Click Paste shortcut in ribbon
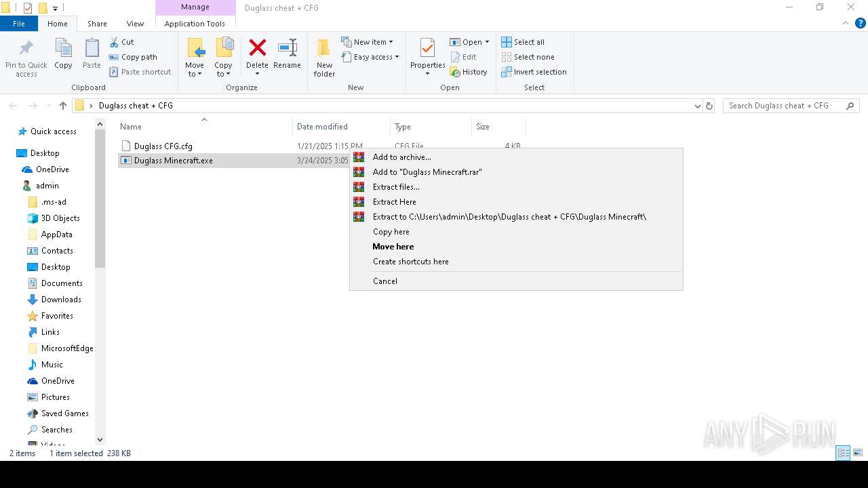This screenshot has height=488, width=868. coord(140,72)
